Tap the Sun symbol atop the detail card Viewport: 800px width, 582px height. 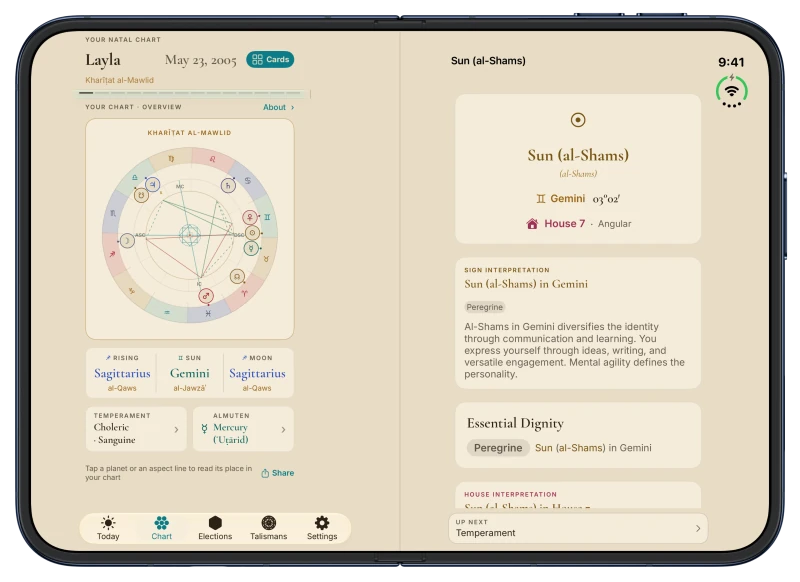pyautogui.click(x=578, y=120)
